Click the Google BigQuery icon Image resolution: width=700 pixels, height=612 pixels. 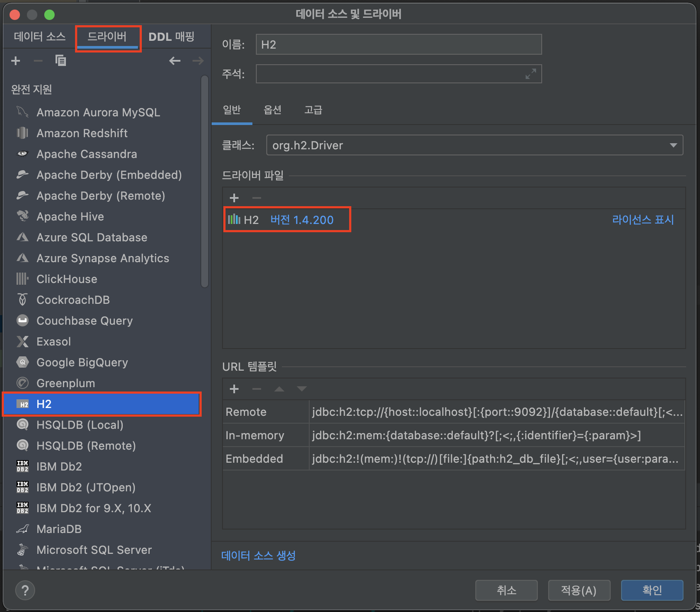(x=23, y=362)
